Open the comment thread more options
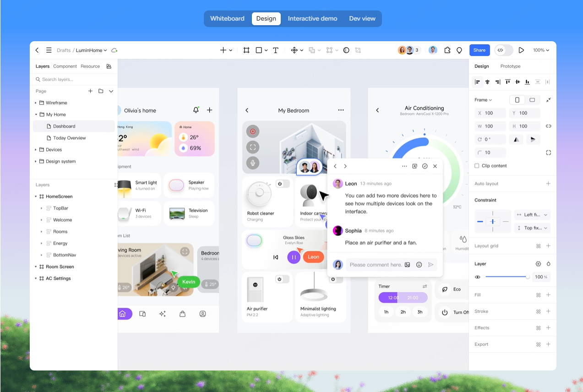583x392 pixels. click(x=404, y=166)
